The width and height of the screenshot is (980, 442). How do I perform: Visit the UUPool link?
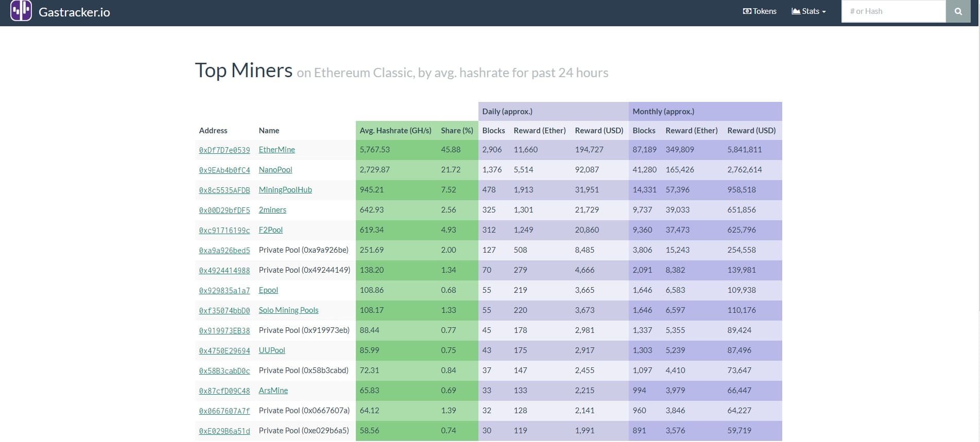pyautogui.click(x=272, y=350)
